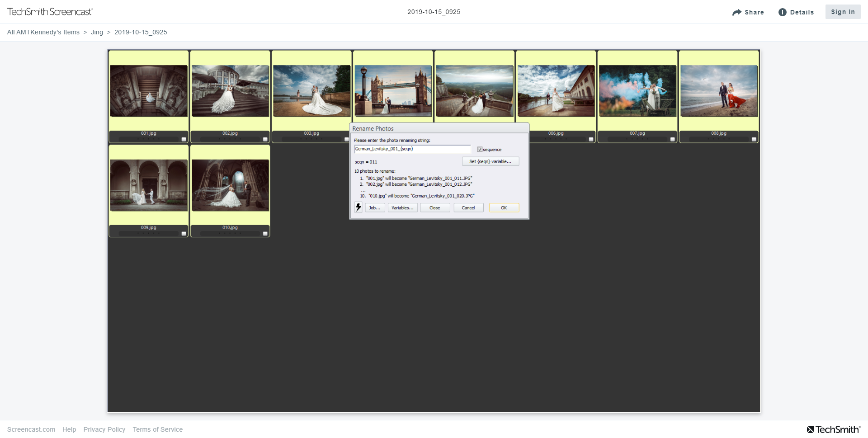Click Cancel in the Rename Photos dialog
Screen dimensions: 868x438
(468, 207)
